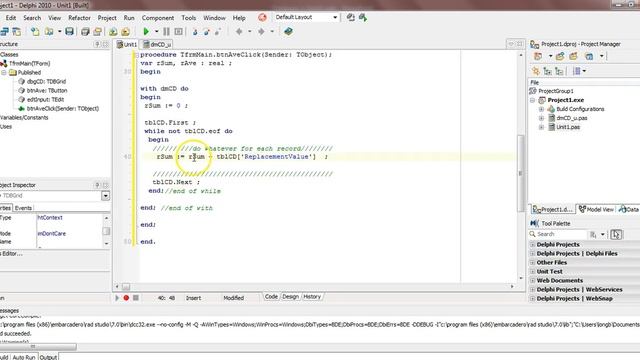Click the Run Until Return debug icon
Image resolution: width=640 pixels, height=360 pixels.
pyautogui.click(x=218, y=31)
